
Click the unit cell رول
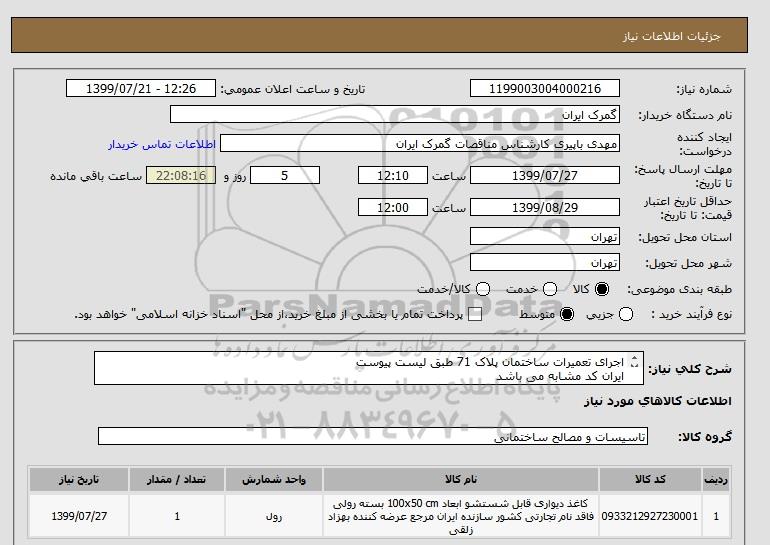click(x=274, y=516)
